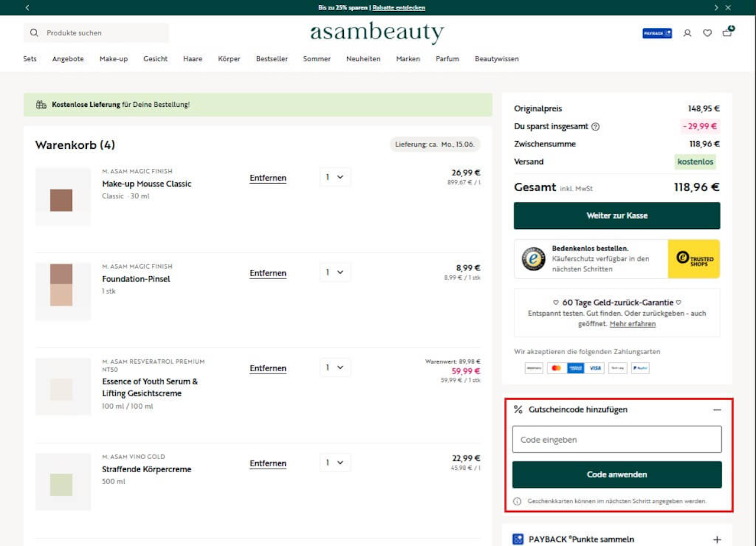This screenshot has height=546, width=756.
Task: Open the Straffende Körpercreme product title
Action: [x=146, y=469]
